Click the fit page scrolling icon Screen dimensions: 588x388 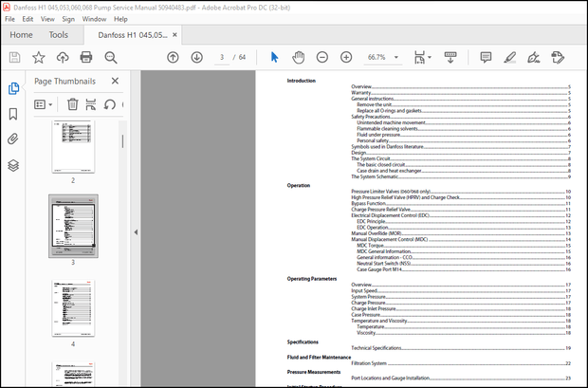tap(419, 58)
